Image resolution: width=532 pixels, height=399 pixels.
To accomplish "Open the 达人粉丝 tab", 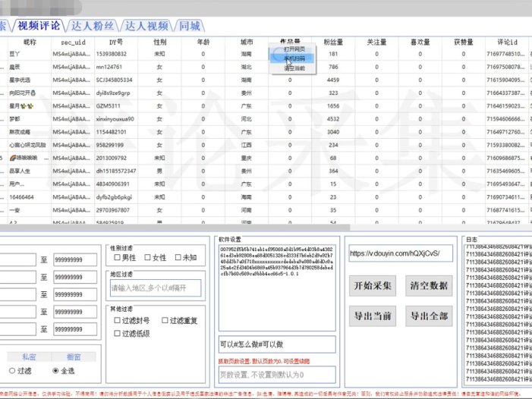I will pos(93,26).
